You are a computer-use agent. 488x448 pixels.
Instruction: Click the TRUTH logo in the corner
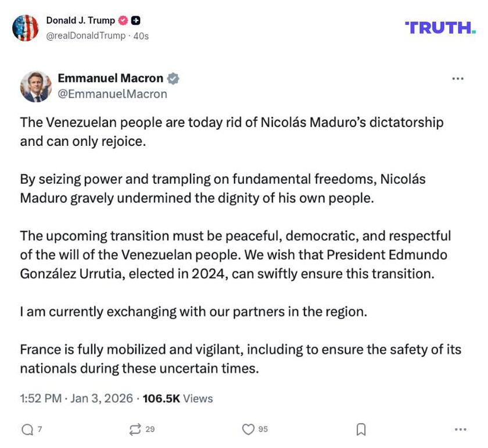(440, 26)
